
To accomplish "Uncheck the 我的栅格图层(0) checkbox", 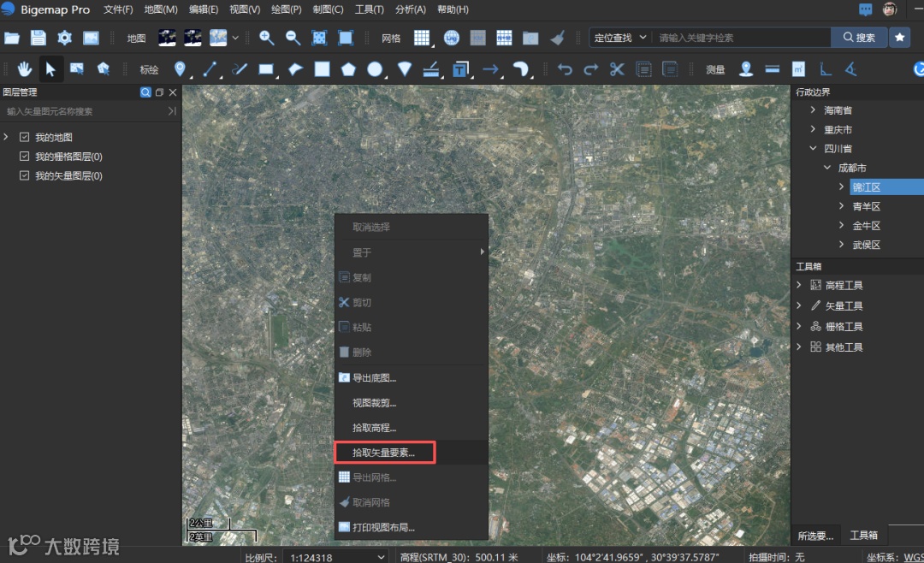I will 25,157.
